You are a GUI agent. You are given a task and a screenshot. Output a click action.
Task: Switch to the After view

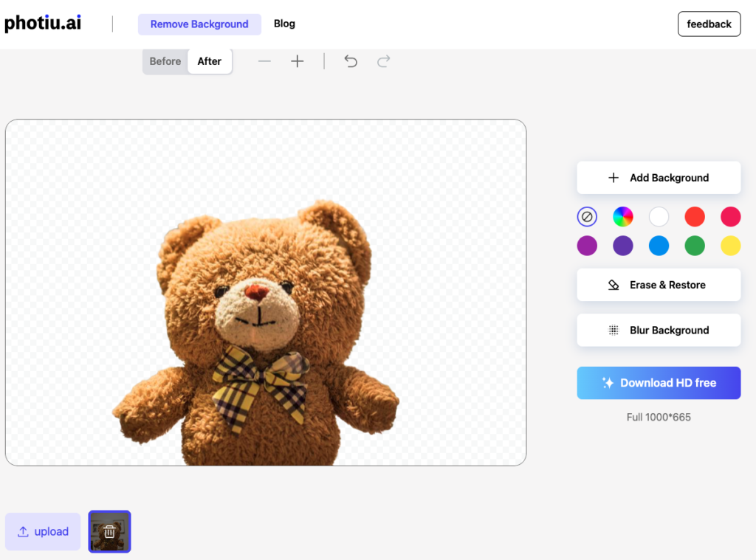point(210,61)
